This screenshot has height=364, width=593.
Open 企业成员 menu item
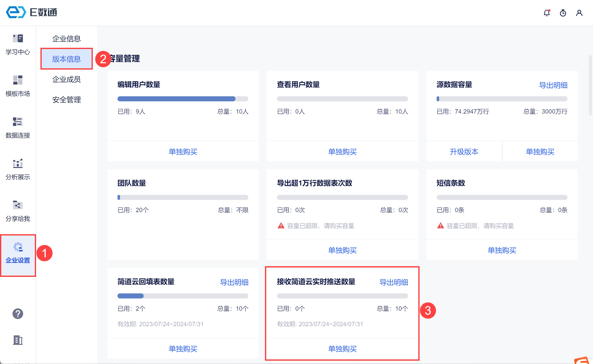[66, 79]
